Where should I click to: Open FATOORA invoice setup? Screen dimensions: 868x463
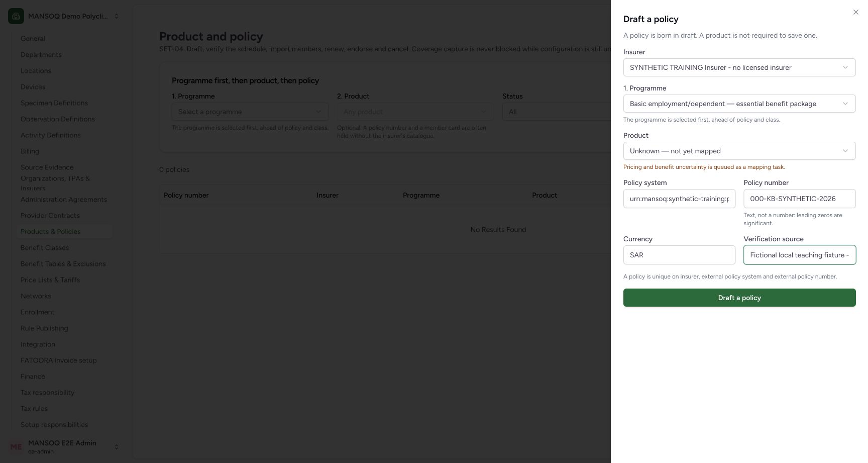(59, 360)
